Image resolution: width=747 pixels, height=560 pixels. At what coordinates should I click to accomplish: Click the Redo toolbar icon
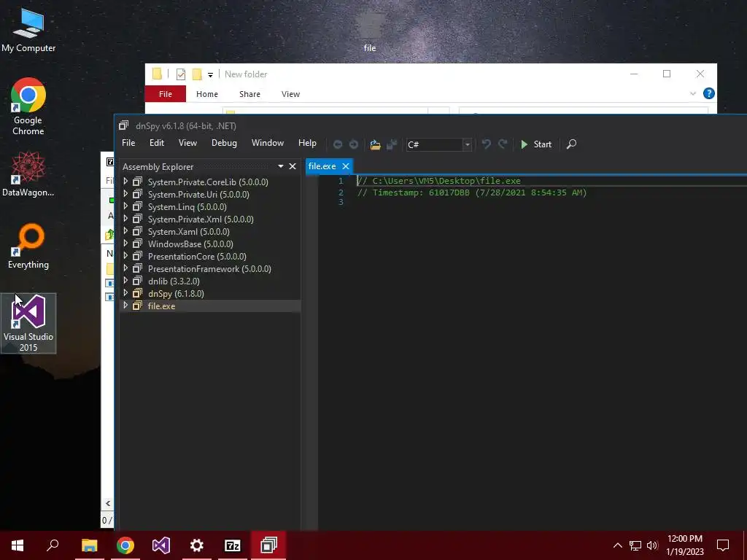click(503, 144)
